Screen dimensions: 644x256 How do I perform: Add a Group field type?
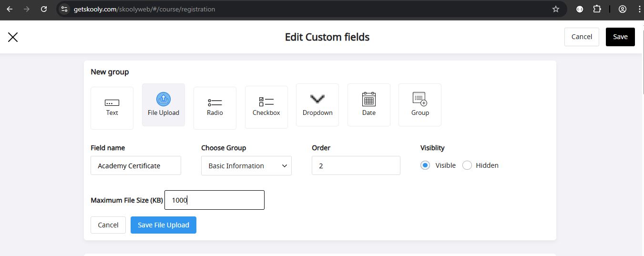pos(420,105)
